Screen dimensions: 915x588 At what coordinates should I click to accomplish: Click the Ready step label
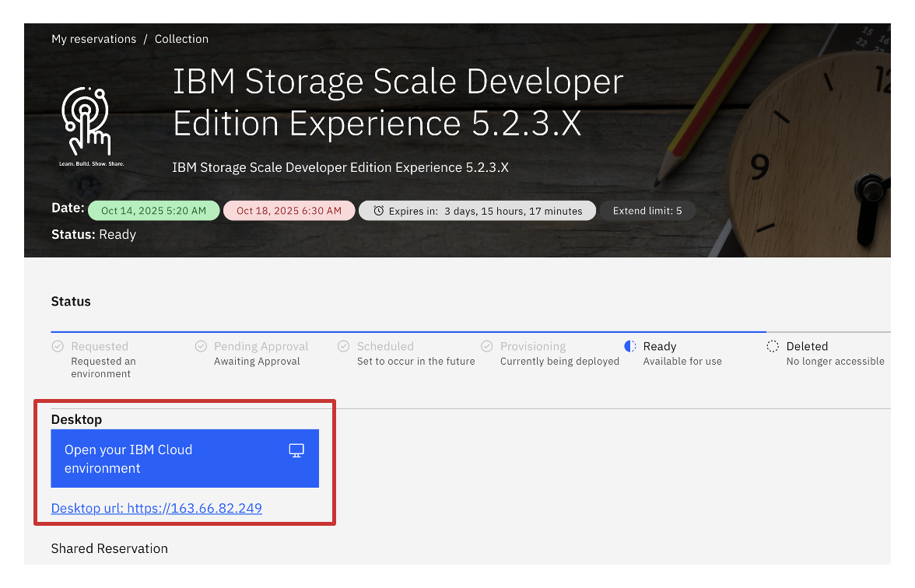(x=660, y=346)
